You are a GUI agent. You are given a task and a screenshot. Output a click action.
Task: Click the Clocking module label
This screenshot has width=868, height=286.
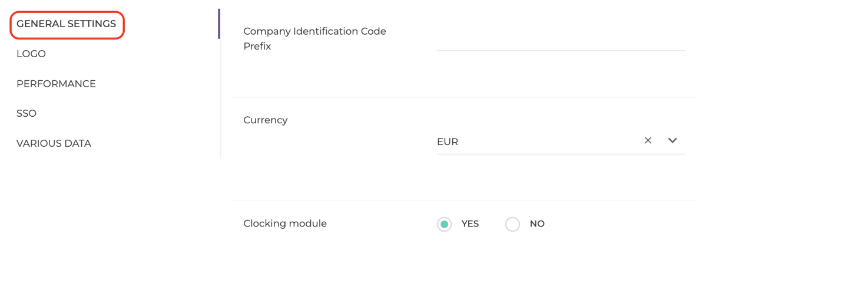[285, 224]
